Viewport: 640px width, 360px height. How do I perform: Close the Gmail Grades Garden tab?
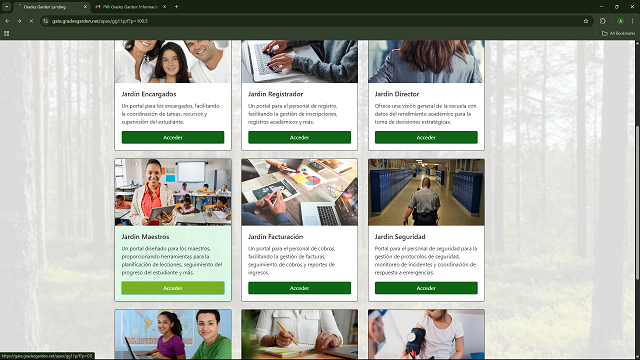tap(164, 7)
